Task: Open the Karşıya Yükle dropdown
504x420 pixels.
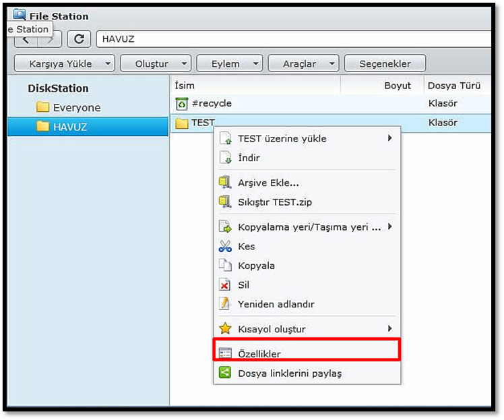Action: tap(65, 63)
